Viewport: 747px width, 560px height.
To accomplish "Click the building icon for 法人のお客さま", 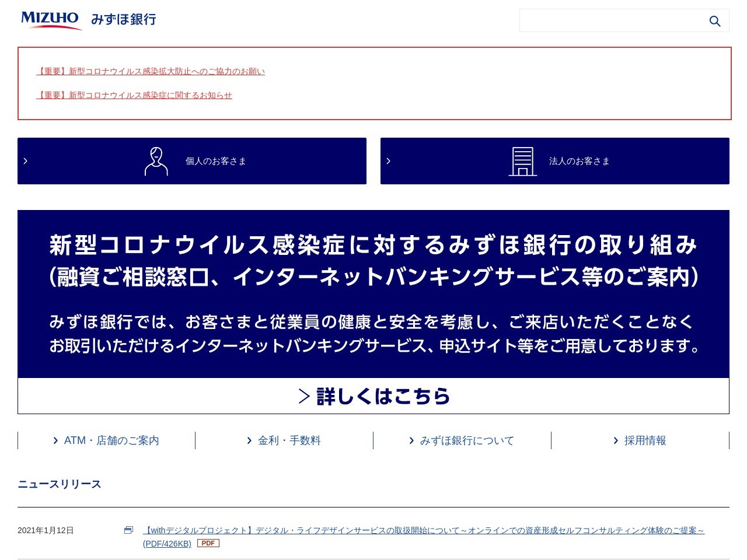I will (x=523, y=161).
